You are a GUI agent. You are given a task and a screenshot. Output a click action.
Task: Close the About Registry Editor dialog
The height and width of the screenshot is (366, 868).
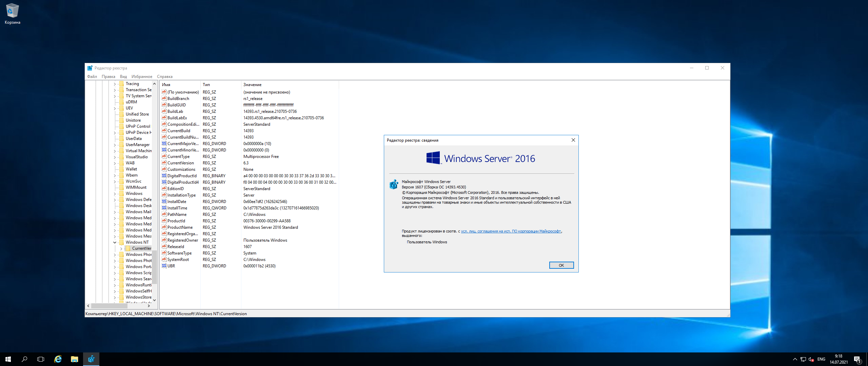point(573,140)
